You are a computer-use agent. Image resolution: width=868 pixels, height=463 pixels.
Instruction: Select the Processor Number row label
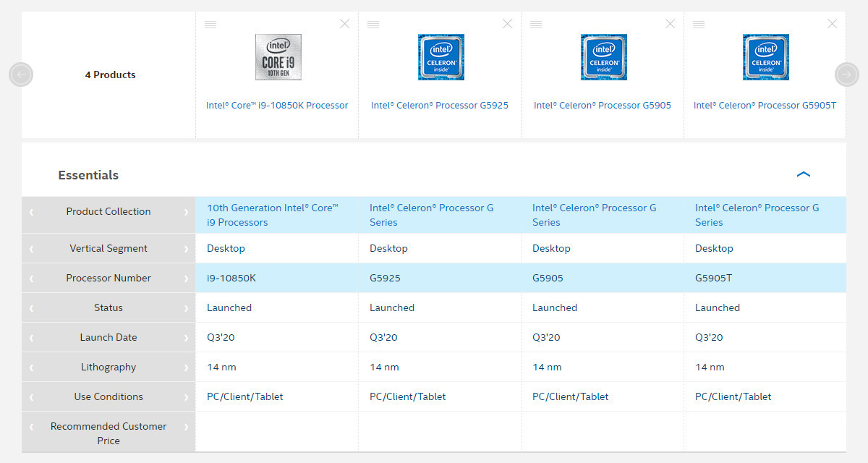(109, 278)
